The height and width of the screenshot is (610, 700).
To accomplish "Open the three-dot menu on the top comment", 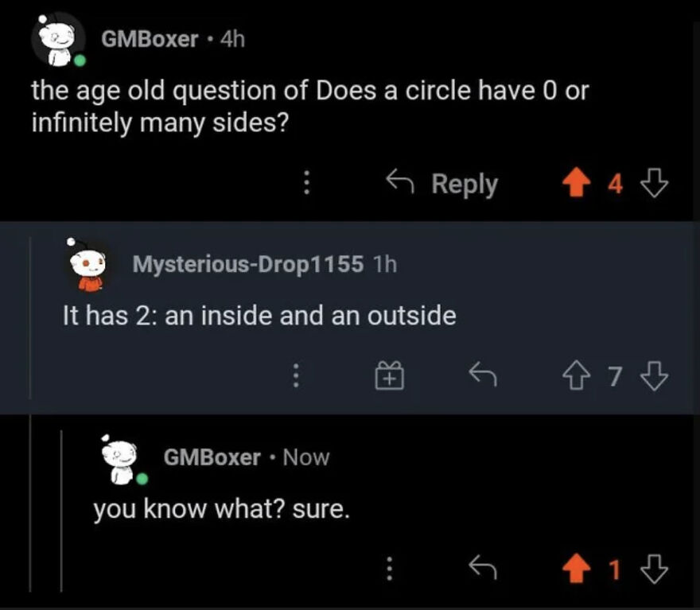I will [x=309, y=183].
